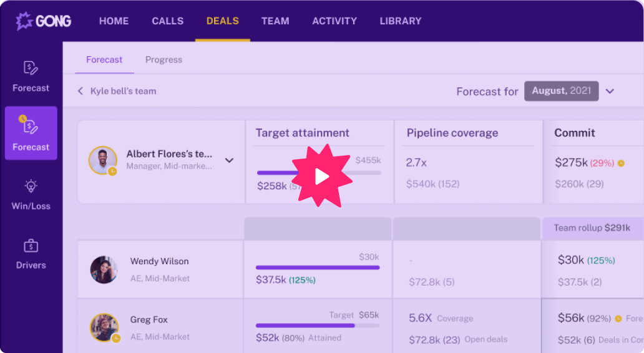Select the DEALS menu item
The height and width of the screenshot is (353, 644).
pyautogui.click(x=223, y=21)
